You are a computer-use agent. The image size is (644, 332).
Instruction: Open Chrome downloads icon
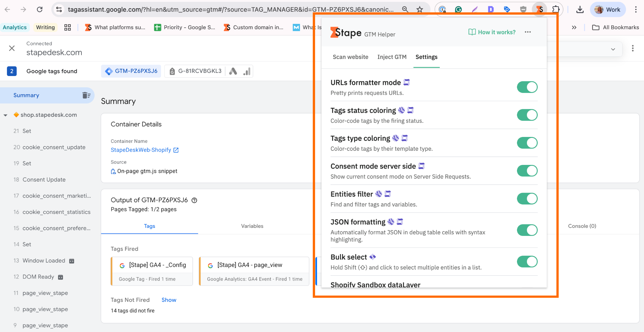pos(580,9)
